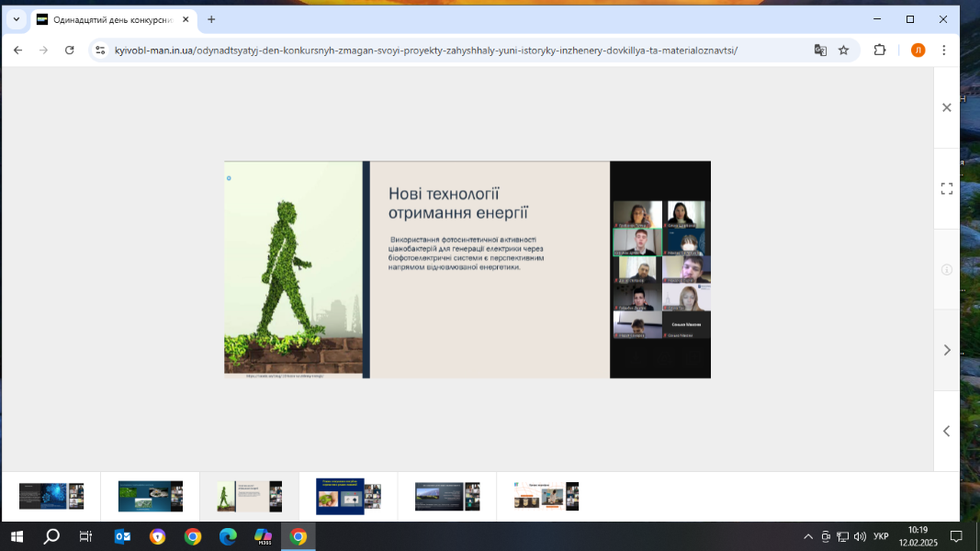Launch Microsoft Edge from the taskbar

(228, 536)
